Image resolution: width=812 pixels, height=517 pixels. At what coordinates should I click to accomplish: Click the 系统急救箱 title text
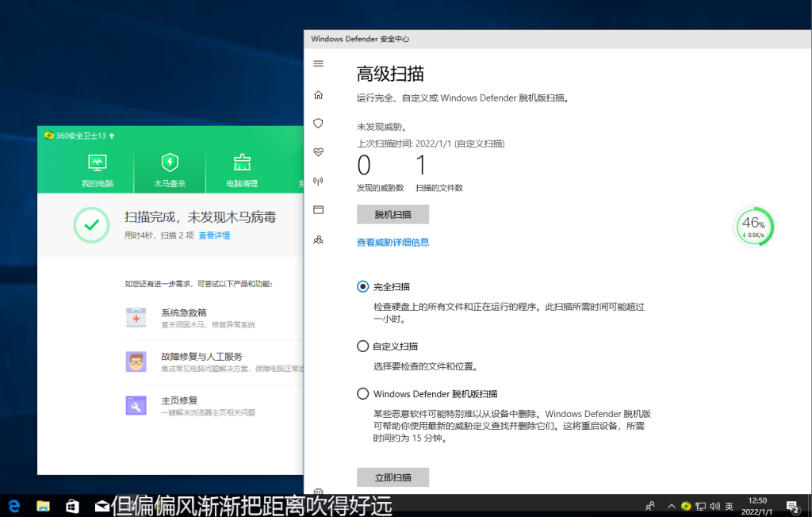(x=184, y=313)
